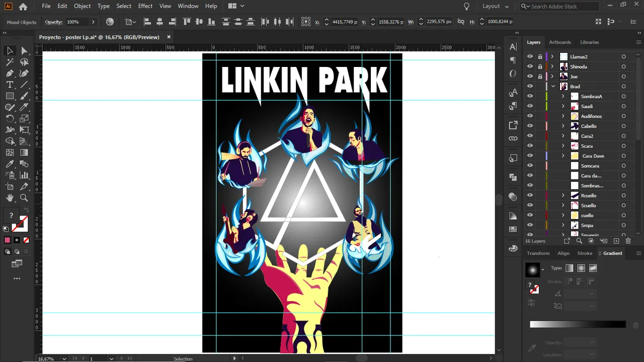
Task: Select the Rectangle tool
Action: coord(10,96)
